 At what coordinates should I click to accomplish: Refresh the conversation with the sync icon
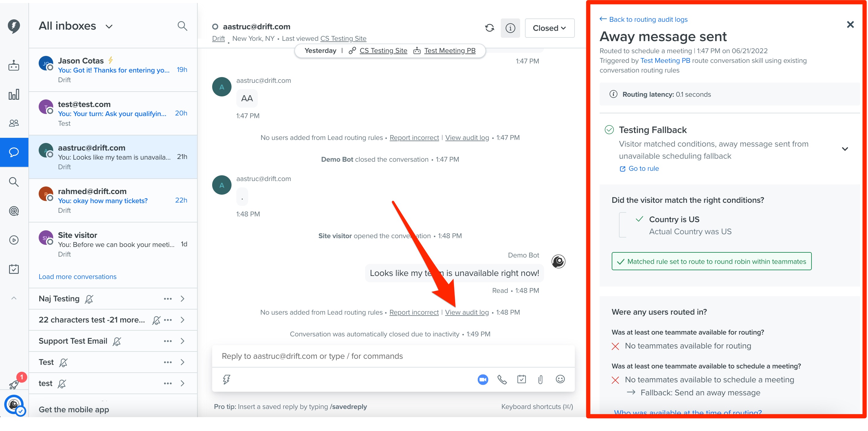click(489, 28)
